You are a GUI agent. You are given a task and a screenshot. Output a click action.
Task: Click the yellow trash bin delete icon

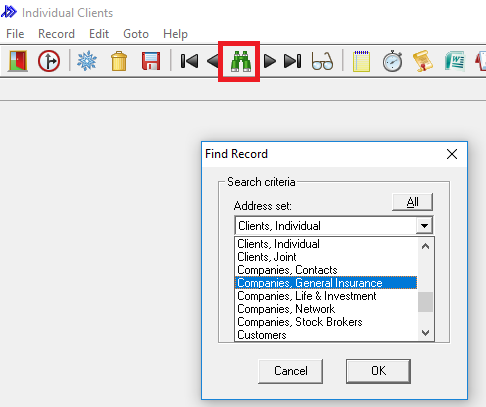(x=119, y=61)
